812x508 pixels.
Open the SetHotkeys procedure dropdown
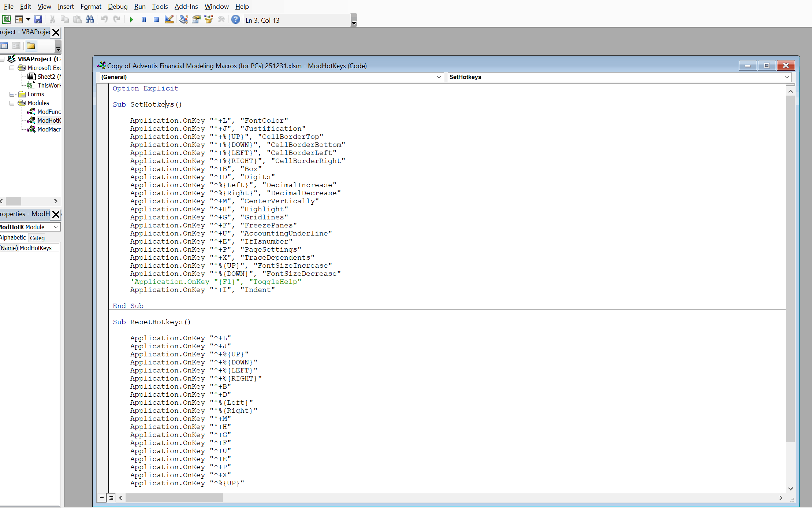[x=786, y=77]
